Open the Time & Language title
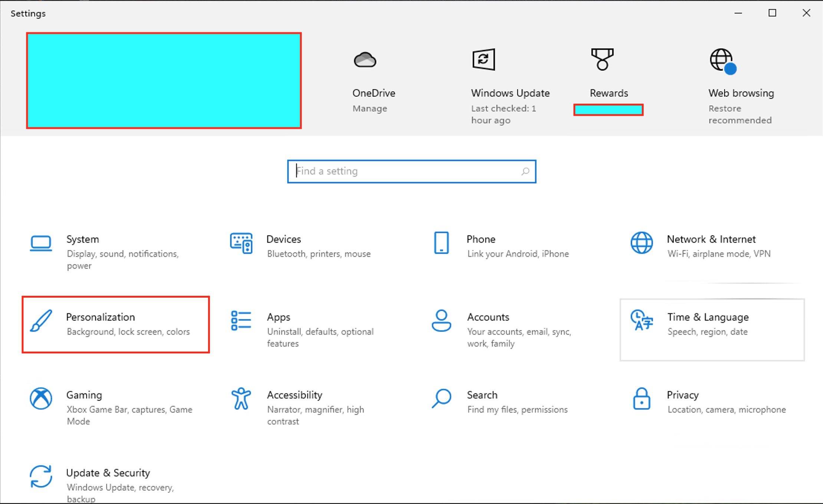823x504 pixels. 708,317
